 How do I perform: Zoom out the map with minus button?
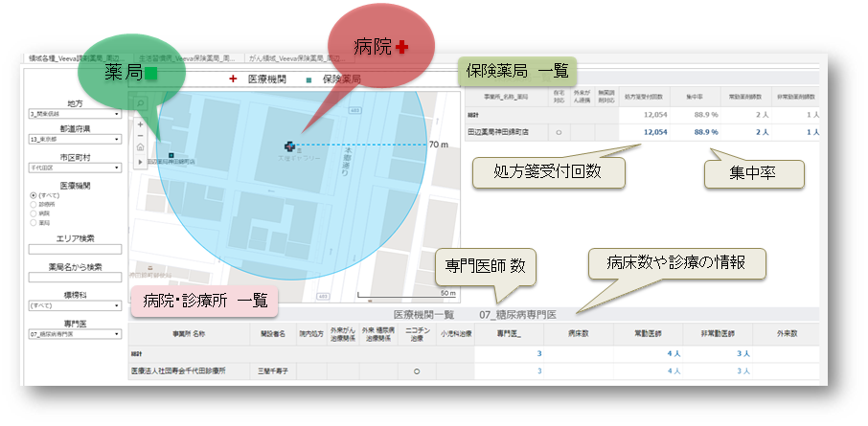tap(141, 135)
